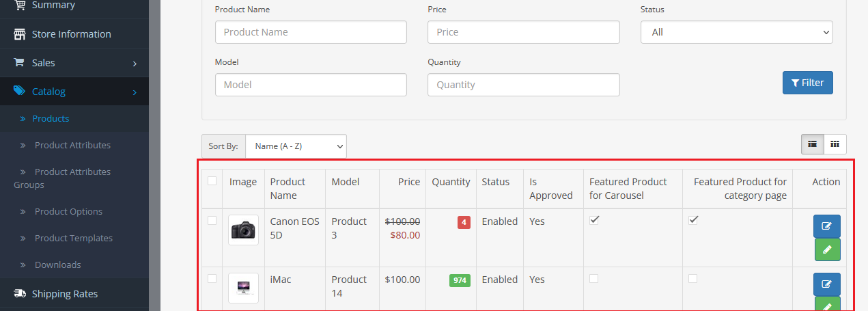Screen dimensions: 868x311
Task: Click the Catalog tag icon
Action: (20, 92)
